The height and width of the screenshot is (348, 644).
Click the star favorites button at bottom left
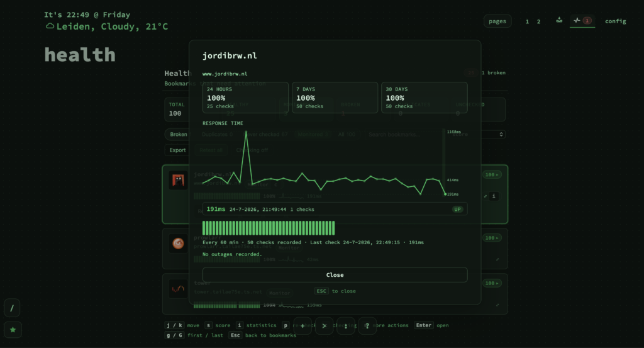click(x=13, y=330)
